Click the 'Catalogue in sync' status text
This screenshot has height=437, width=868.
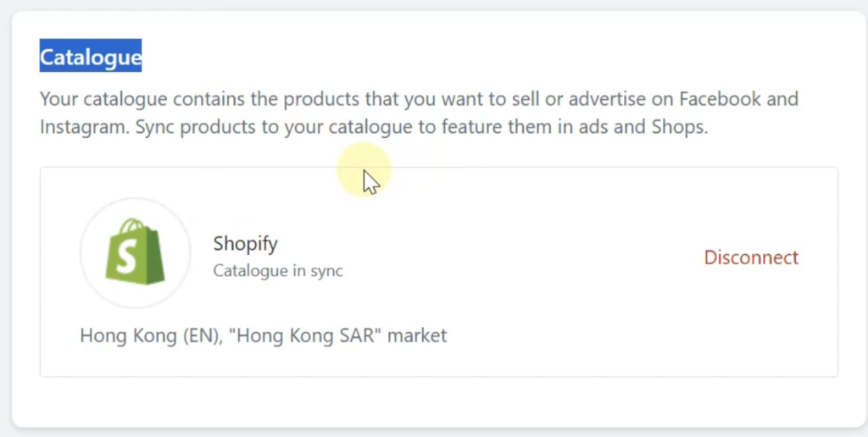coord(278,272)
